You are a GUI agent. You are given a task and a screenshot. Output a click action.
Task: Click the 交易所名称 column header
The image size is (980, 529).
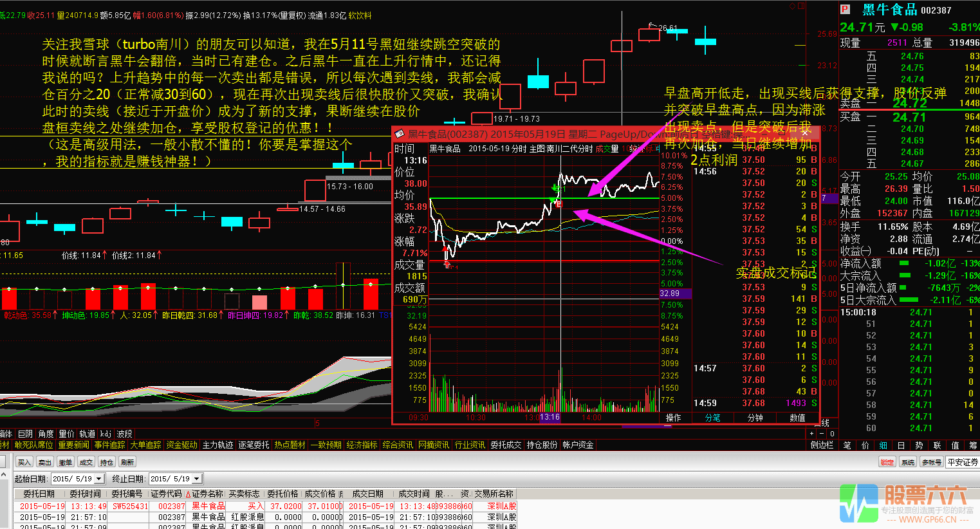(x=494, y=494)
